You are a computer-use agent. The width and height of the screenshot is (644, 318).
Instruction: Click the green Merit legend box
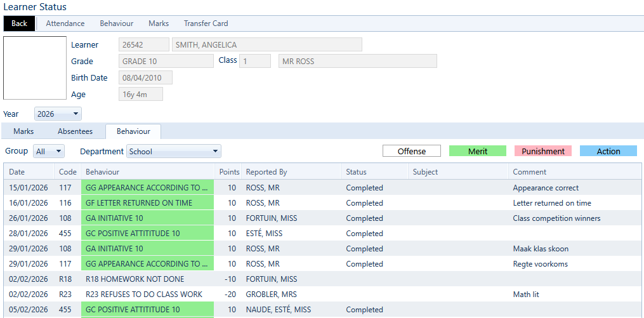click(478, 151)
